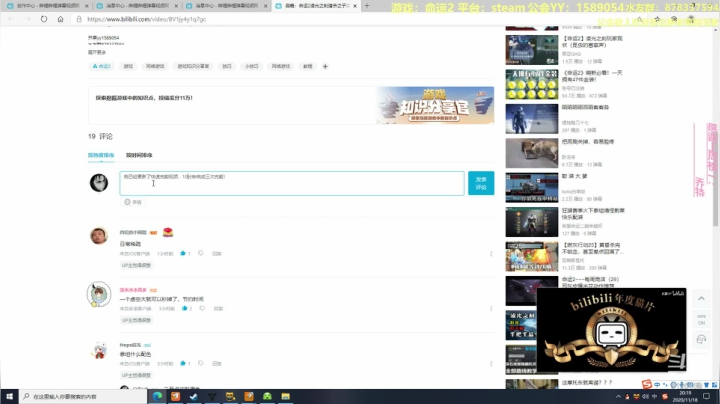Like the Hope user's comment
The image size is (720, 404).
point(185,364)
